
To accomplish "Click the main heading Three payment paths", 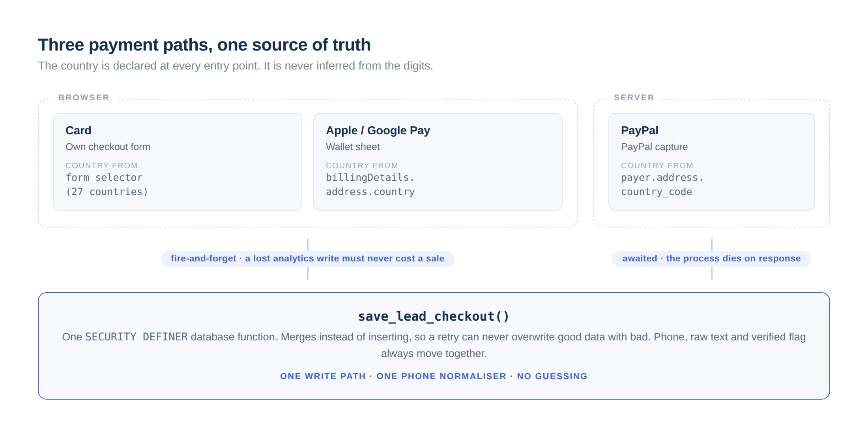I will tap(204, 45).
